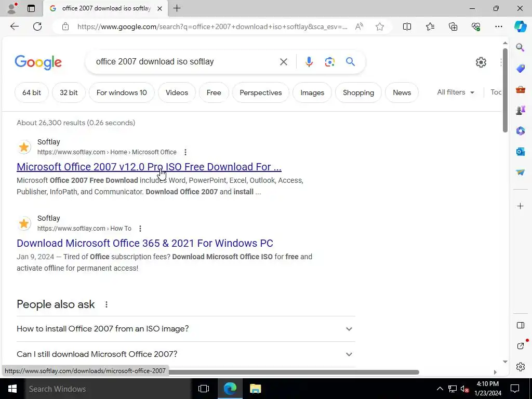Expand How to install Office 2007 question
This screenshot has width=532, height=399.
186,329
